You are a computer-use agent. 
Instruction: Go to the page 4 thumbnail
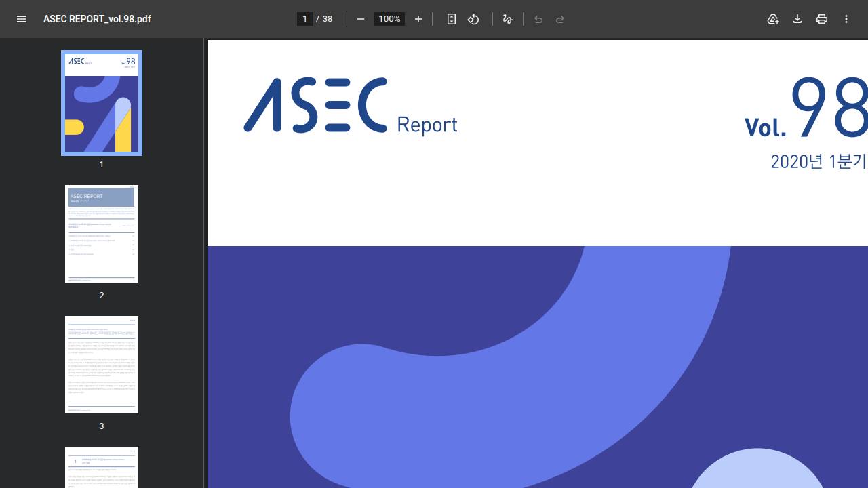102,467
